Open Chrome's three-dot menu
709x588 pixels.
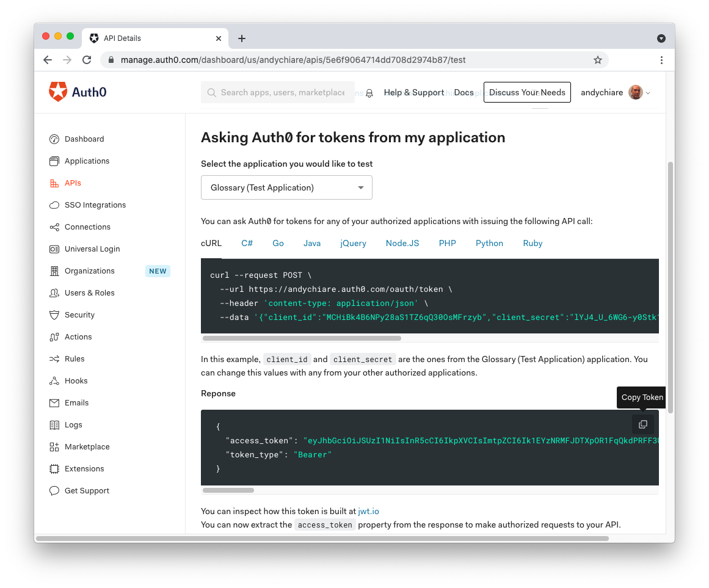661,60
